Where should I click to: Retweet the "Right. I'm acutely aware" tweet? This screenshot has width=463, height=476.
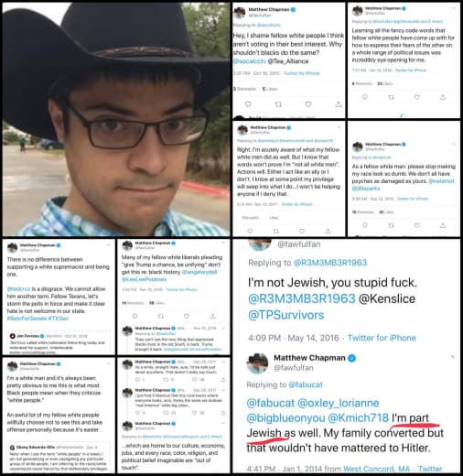tap(275, 231)
